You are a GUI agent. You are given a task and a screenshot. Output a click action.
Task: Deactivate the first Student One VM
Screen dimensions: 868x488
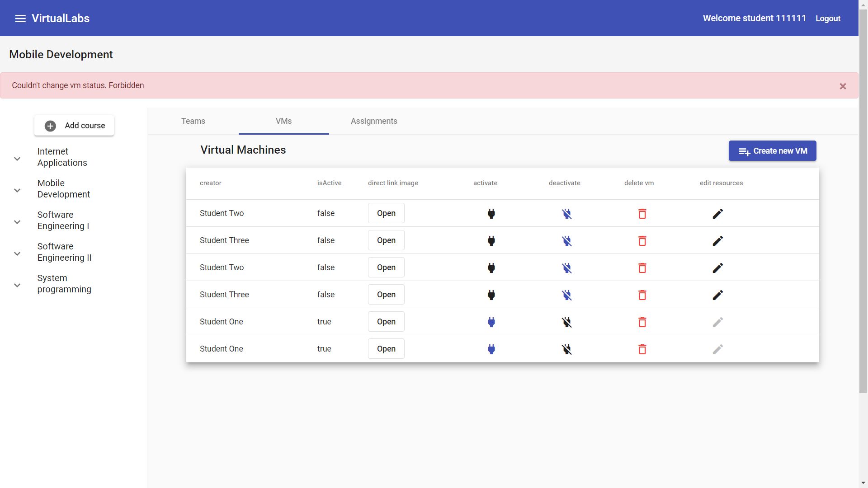point(566,322)
